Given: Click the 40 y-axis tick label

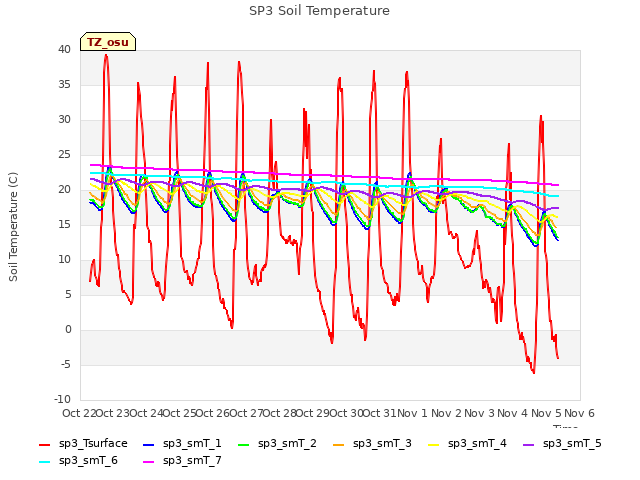Looking at the screenshot, I should pyautogui.click(x=64, y=49).
